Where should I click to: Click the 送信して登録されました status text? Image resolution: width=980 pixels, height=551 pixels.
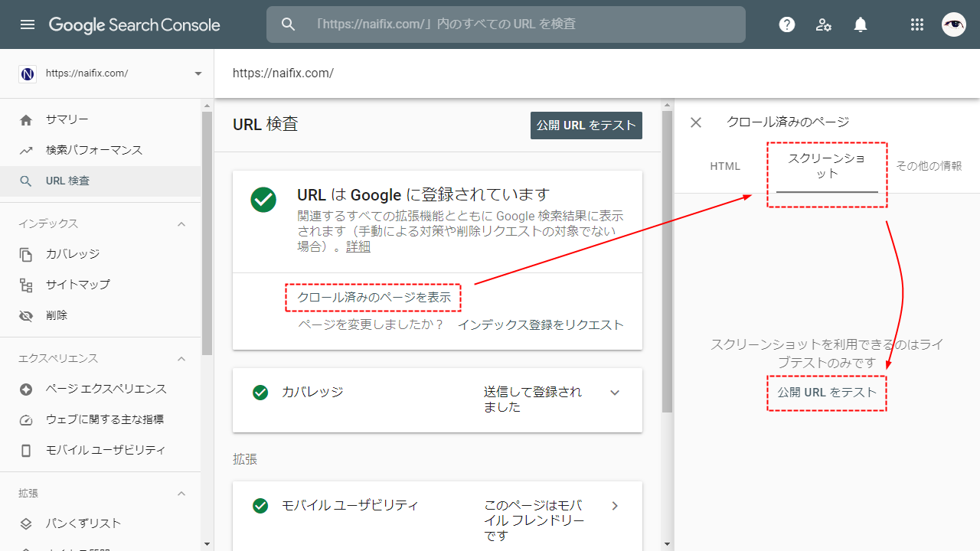click(533, 399)
